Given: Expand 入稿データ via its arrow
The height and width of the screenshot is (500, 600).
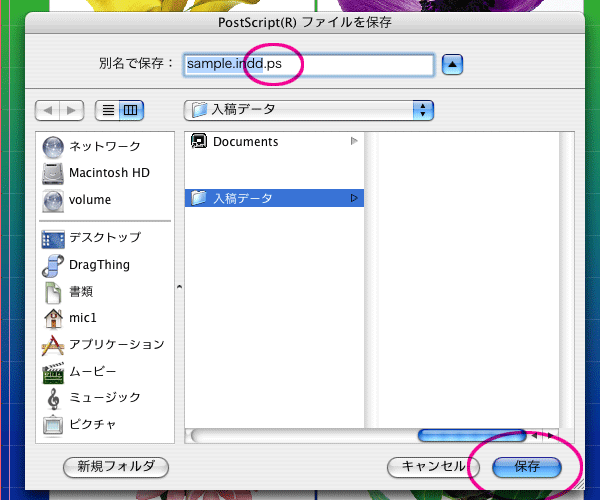Looking at the screenshot, I should tap(354, 198).
